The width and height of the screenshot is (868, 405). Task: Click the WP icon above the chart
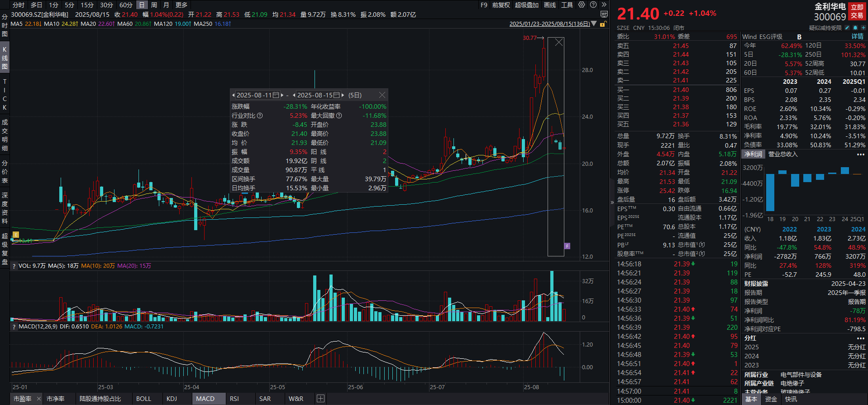click(x=604, y=14)
